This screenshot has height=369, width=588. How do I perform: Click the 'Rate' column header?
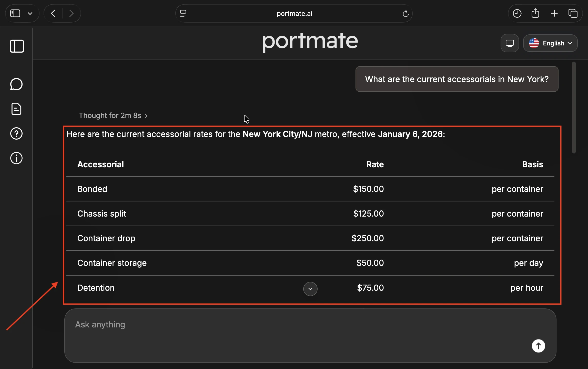375,164
